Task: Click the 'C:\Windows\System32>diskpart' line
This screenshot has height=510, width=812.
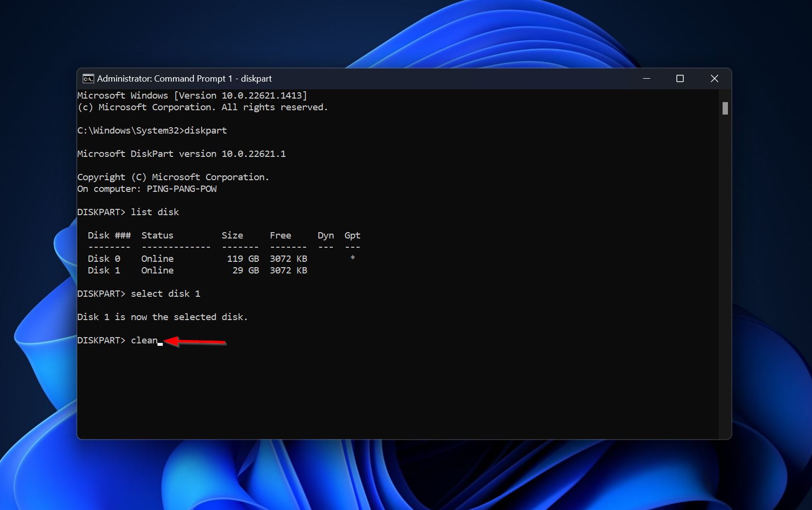Action: (152, 131)
